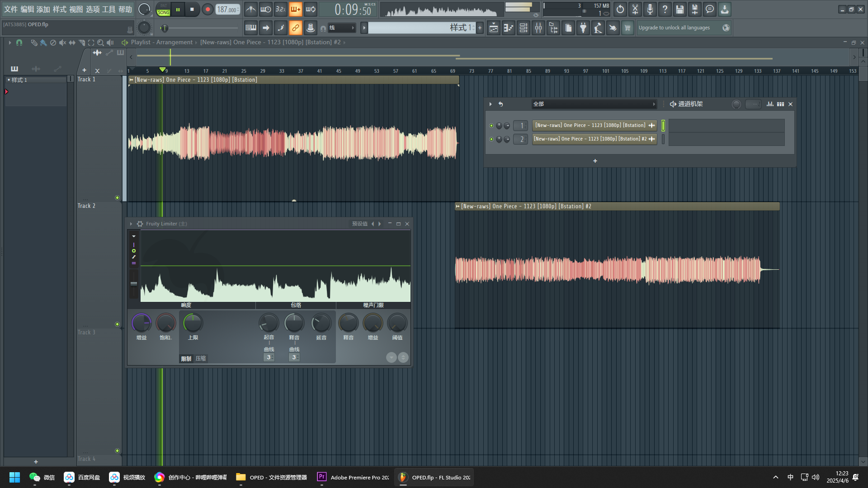Click the 187.000 tempo field

tap(228, 9)
